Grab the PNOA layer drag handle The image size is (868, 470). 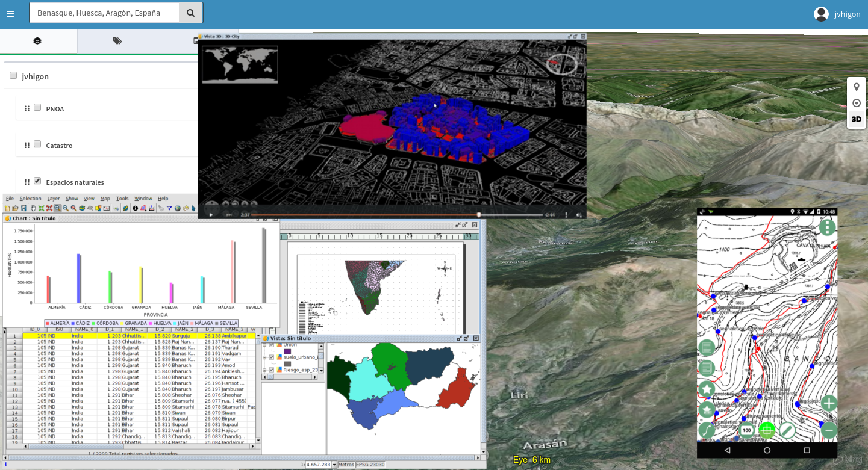pyautogui.click(x=27, y=109)
